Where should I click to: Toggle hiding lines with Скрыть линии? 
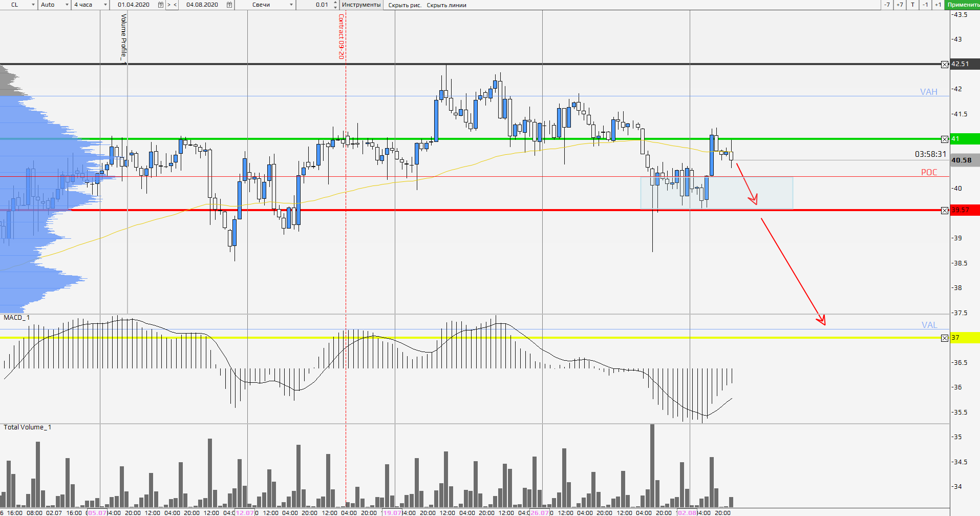446,5
